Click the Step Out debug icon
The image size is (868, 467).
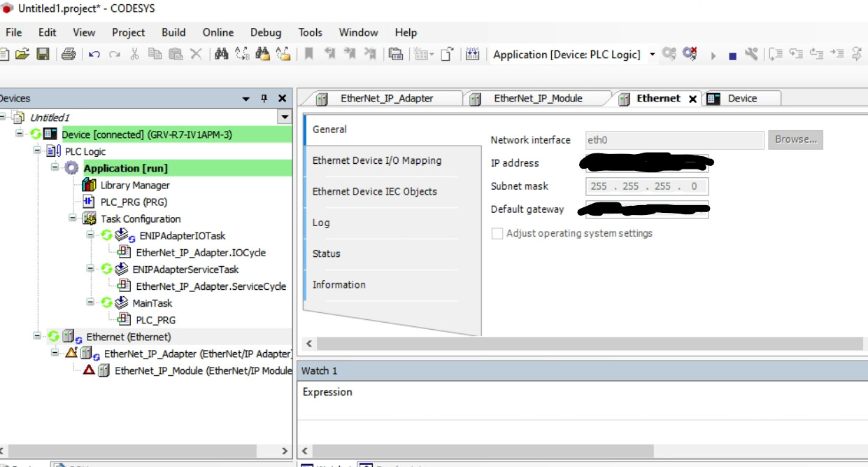(816, 54)
